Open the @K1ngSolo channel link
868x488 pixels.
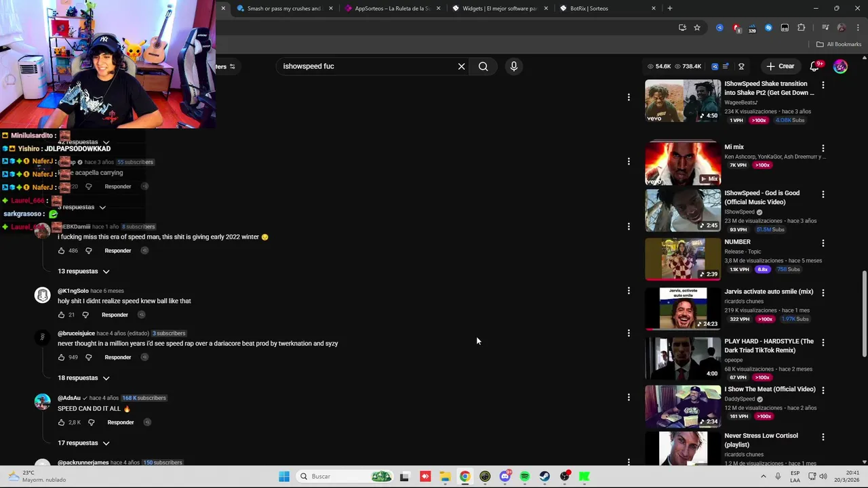point(73,291)
